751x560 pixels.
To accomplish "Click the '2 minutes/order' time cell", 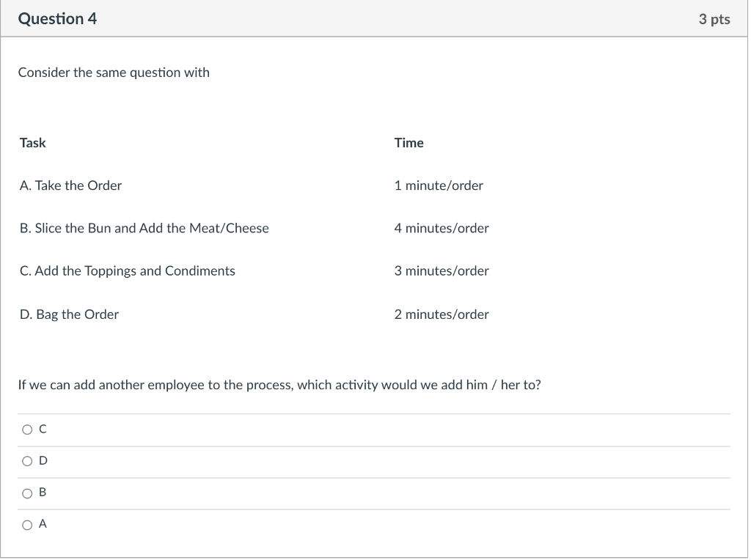I will tap(441, 314).
